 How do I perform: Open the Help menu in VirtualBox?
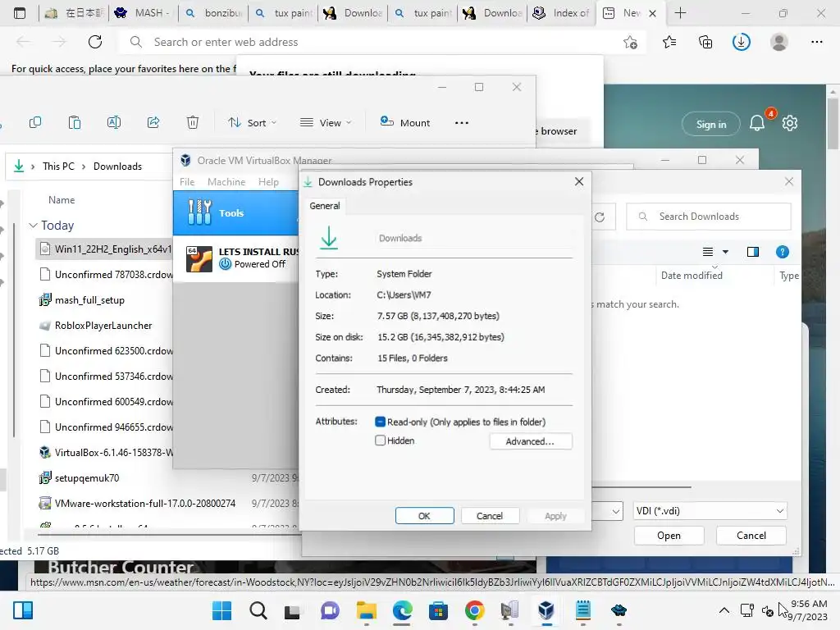[268, 181]
